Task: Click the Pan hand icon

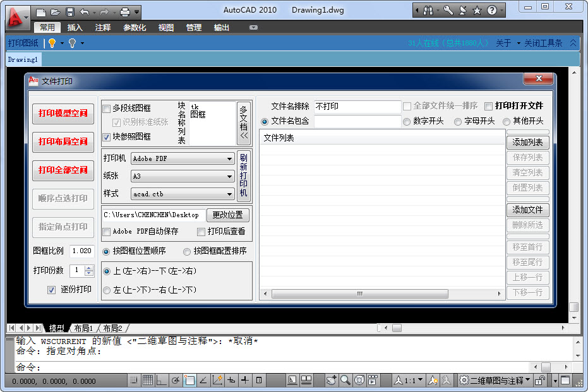Action: (x=331, y=381)
